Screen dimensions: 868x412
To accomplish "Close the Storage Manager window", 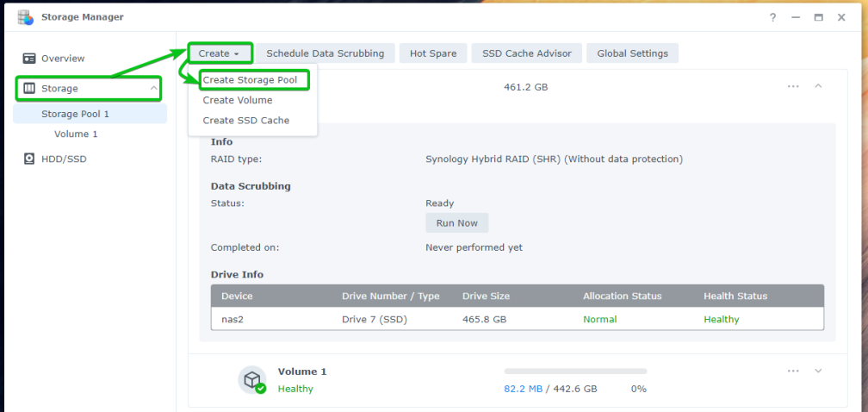I will [x=841, y=18].
